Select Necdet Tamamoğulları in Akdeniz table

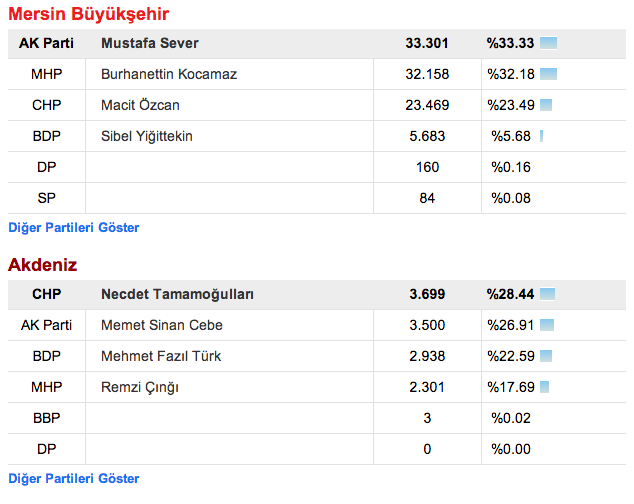pos(178,294)
